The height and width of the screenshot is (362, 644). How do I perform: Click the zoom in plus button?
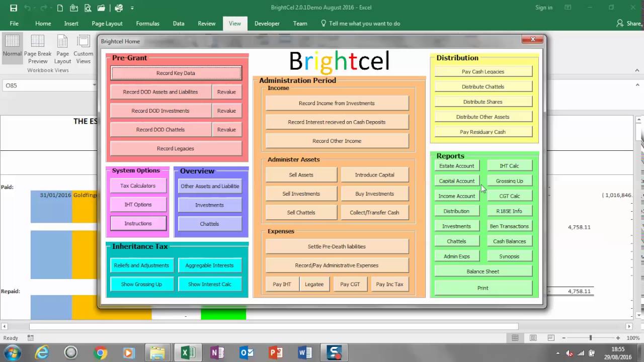click(x=618, y=338)
